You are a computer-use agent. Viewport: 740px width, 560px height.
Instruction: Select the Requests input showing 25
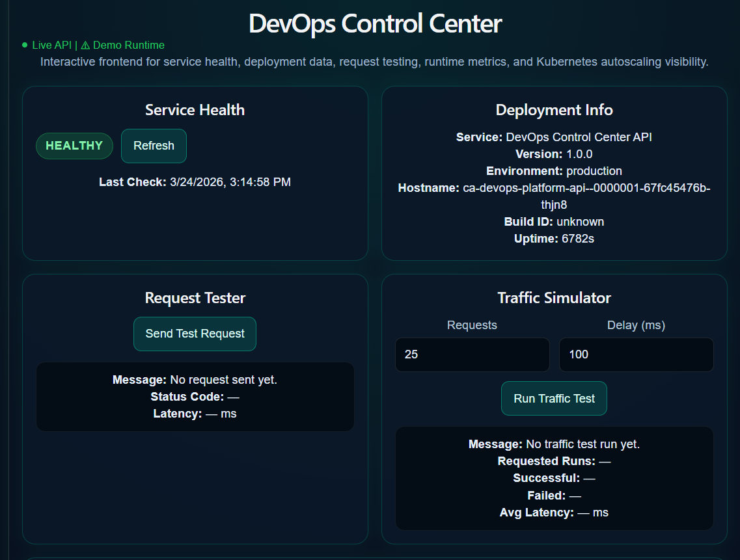coord(472,354)
